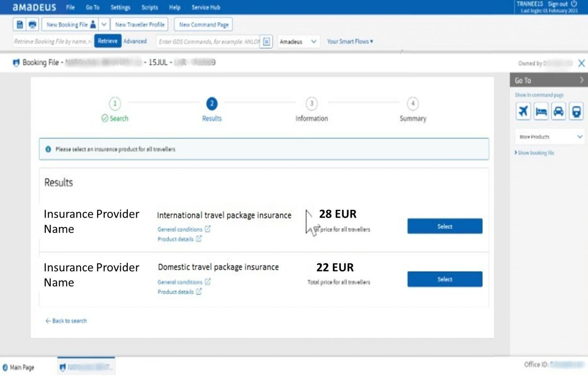588x376 pixels.
Task: Select the car rental icon
Action: point(559,111)
